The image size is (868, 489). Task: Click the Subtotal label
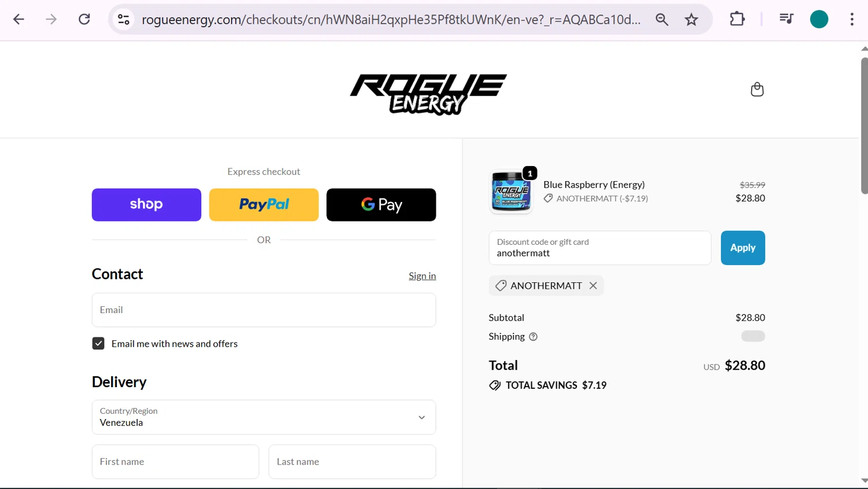point(506,318)
